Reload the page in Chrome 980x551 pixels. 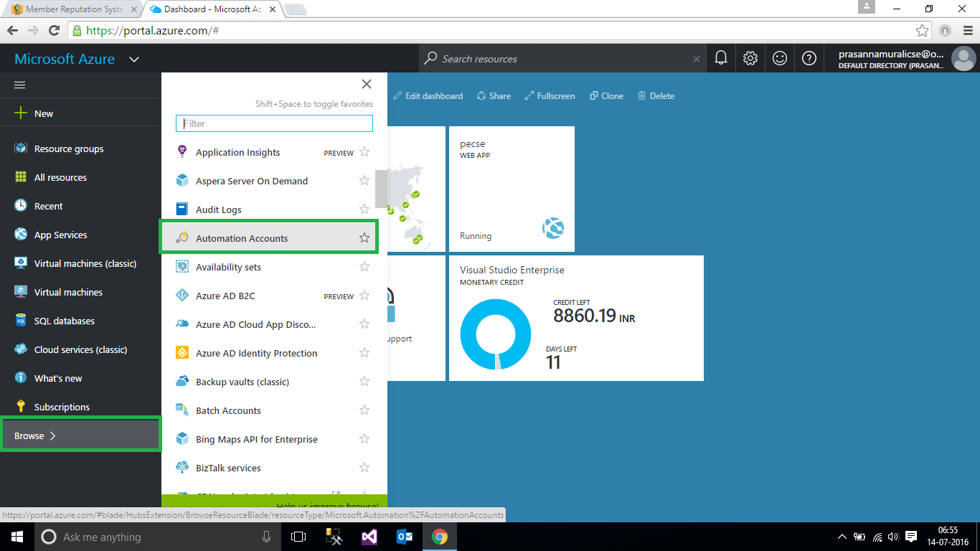click(54, 31)
